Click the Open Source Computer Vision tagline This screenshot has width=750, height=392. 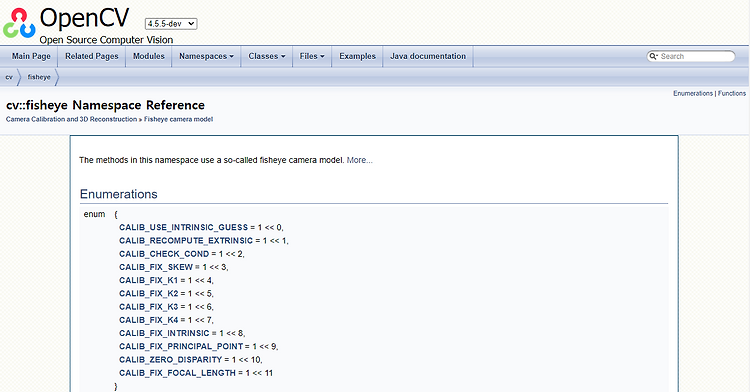106,40
